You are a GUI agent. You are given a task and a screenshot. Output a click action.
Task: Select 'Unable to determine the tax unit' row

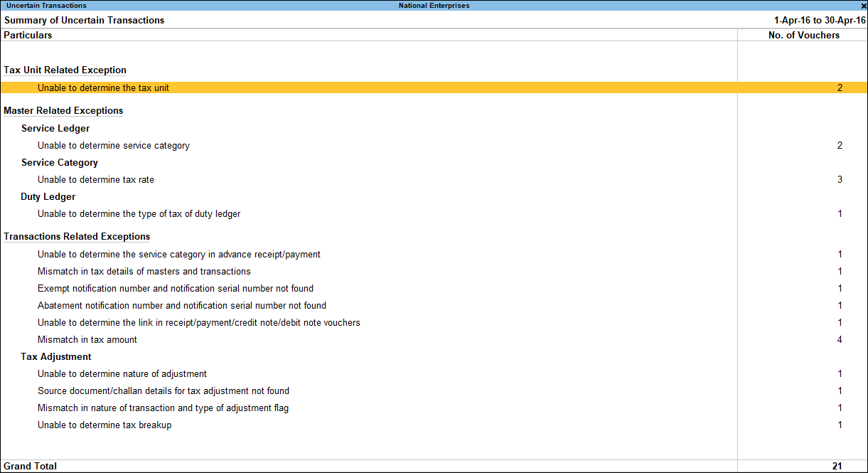pos(434,88)
